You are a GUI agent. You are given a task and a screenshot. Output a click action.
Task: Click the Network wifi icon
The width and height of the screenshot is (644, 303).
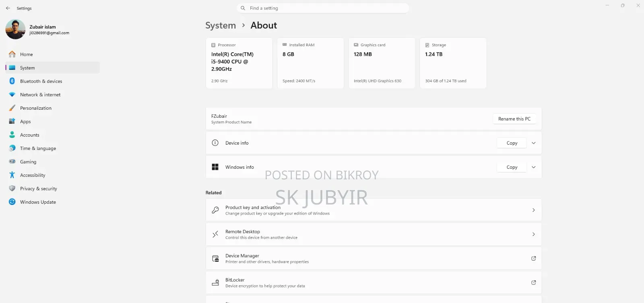pyautogui.click(x=12, y=95)
